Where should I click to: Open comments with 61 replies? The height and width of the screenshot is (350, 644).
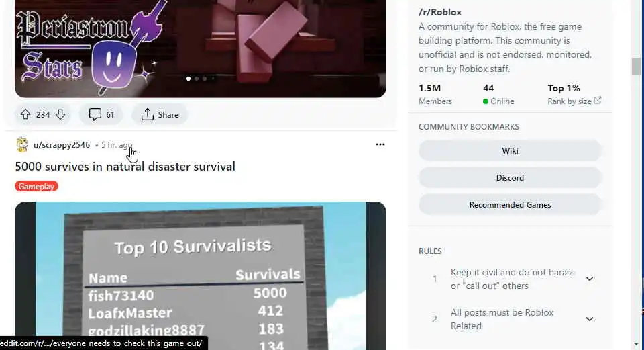point(101,114)
